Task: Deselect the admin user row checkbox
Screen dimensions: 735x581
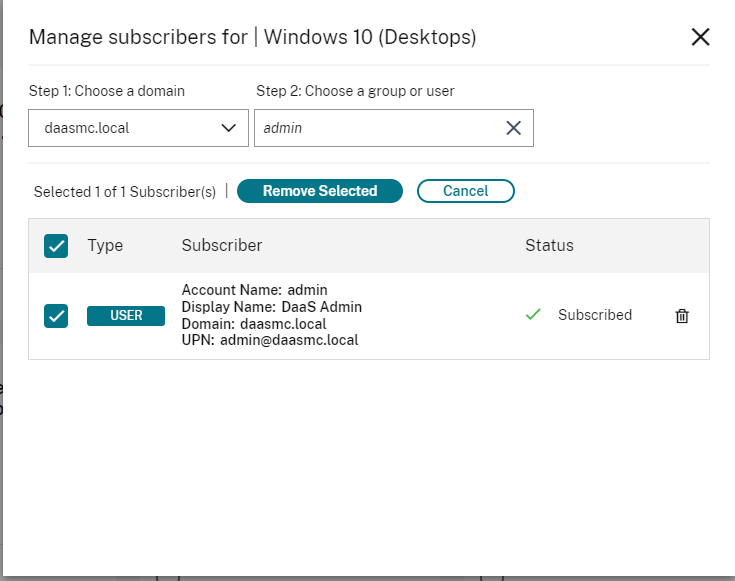Action: [56, 316]
